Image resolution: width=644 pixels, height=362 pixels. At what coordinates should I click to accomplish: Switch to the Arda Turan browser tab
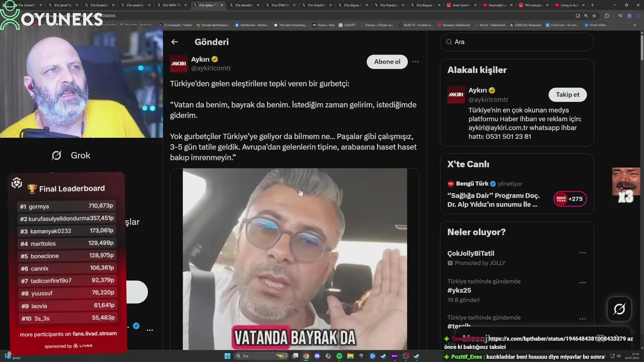460,5
